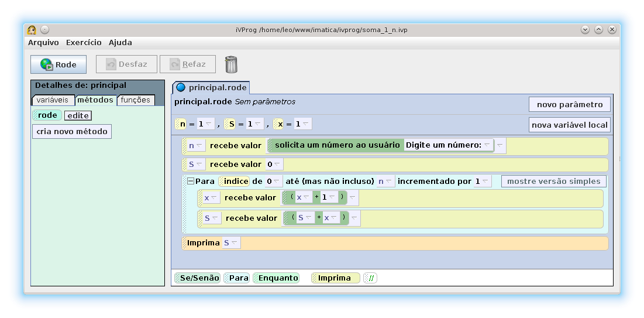
Task: Switch to the funções tab
Action: click(136, 100)
